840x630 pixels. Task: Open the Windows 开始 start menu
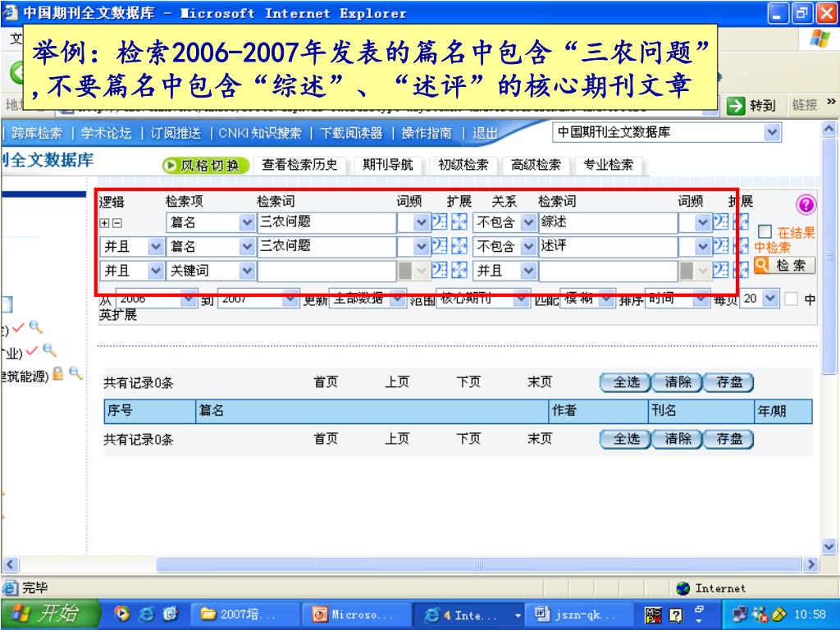click(x=51, y=614)
